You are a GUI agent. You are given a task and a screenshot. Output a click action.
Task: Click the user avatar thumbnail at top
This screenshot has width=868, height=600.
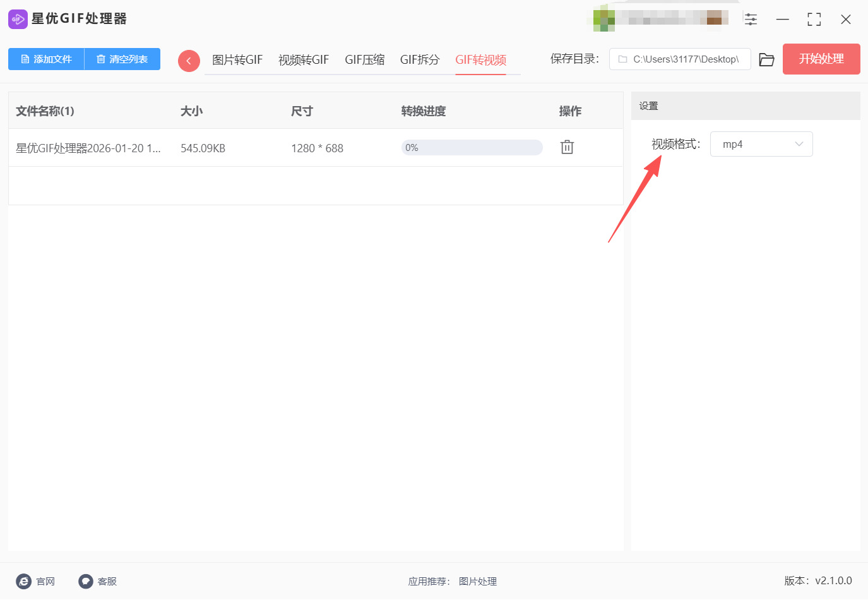point(602,19)
